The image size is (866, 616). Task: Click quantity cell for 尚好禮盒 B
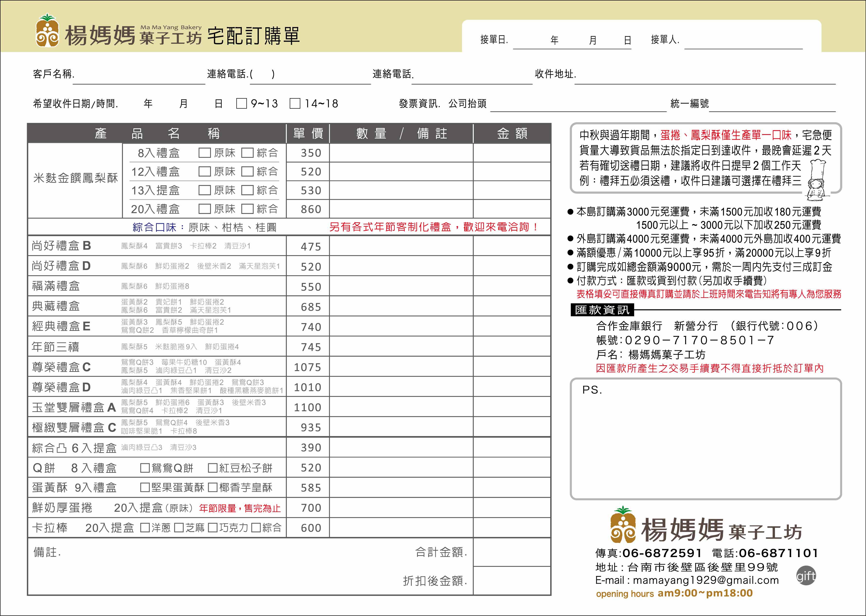[x=401, y=246]
